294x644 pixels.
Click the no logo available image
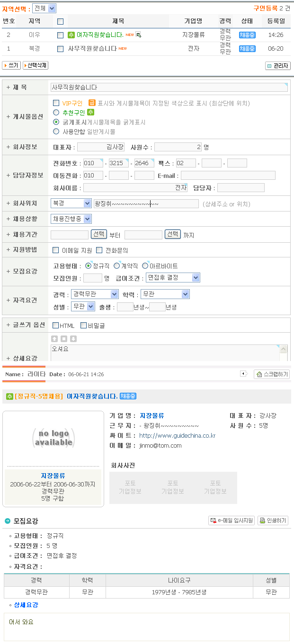coord(53,438)
